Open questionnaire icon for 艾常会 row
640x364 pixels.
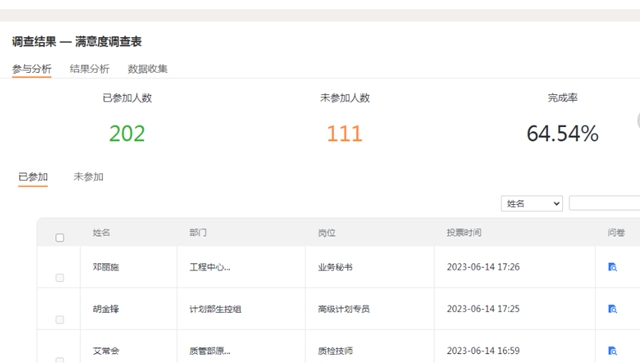[612, 351]
